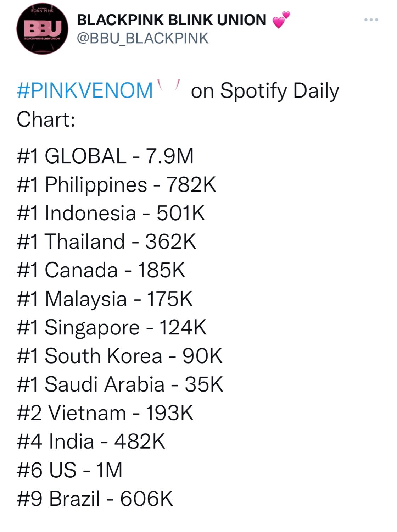Click the '#1 Malaysia - 175K' line
397x532 pixels.
[x=105, y=299]
